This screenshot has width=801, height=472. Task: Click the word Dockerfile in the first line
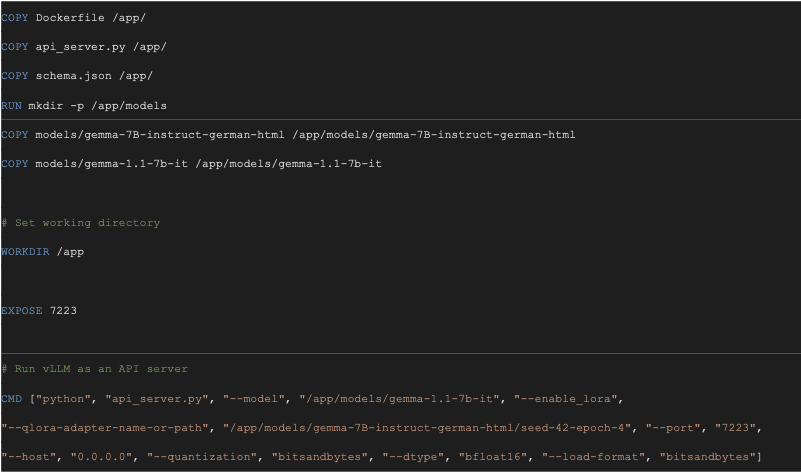click(69, 18)
